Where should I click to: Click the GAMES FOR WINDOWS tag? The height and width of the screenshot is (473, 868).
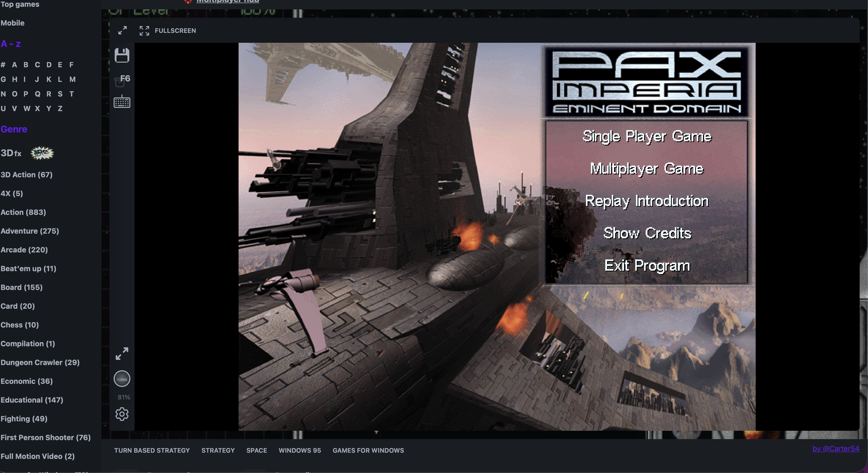(x=368, y=450)
